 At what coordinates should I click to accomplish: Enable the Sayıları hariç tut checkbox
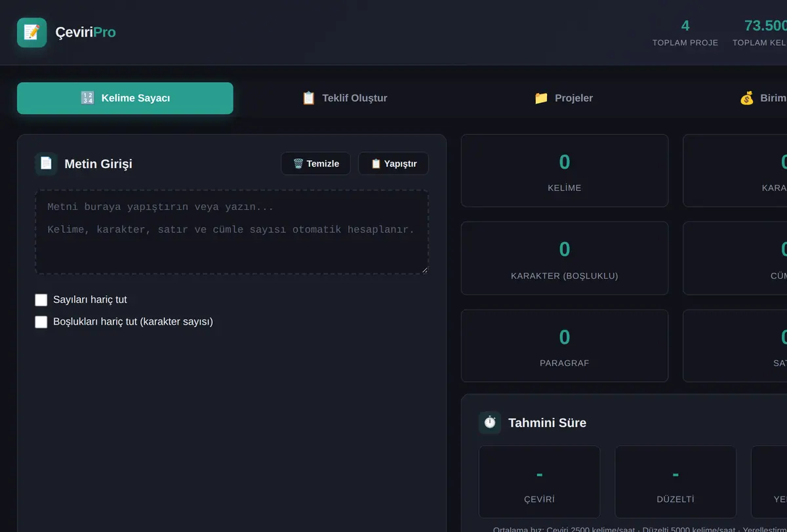[x=41, y=300]
